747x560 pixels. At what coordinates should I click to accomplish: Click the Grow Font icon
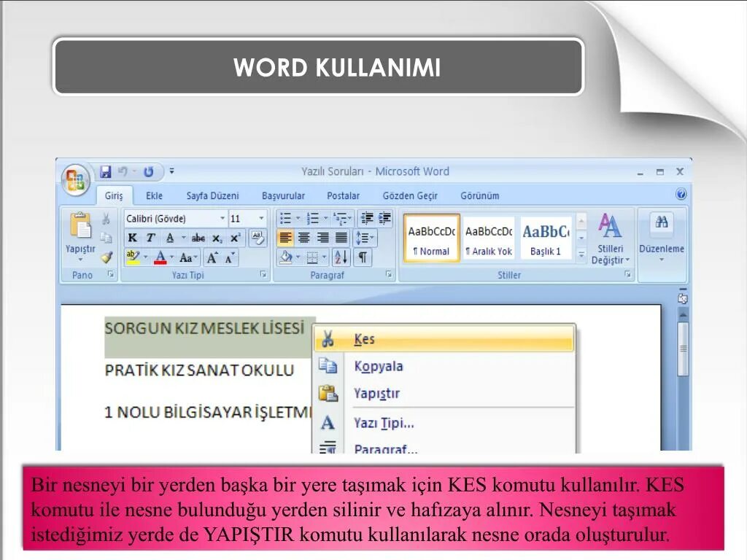coord(212,257)
